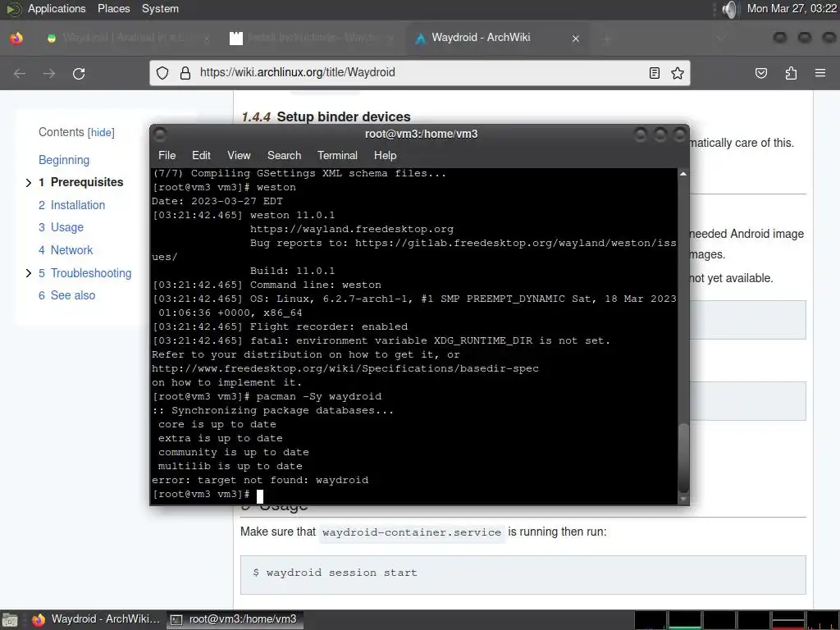Toggle reader view icon in address bar
This screenshot has width=840, height=630.
654,73
